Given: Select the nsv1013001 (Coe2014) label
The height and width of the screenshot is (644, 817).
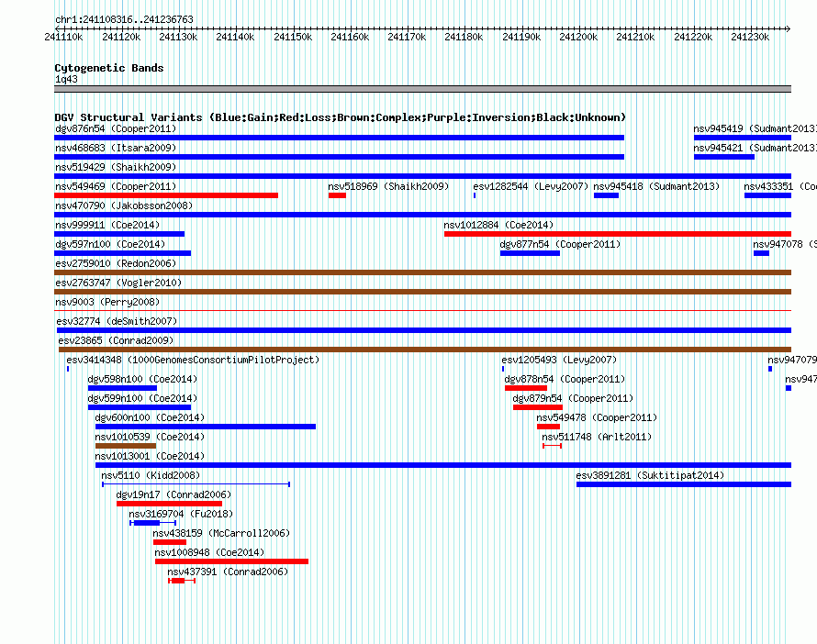Looking at the screenshot, I should click(150, 456).
